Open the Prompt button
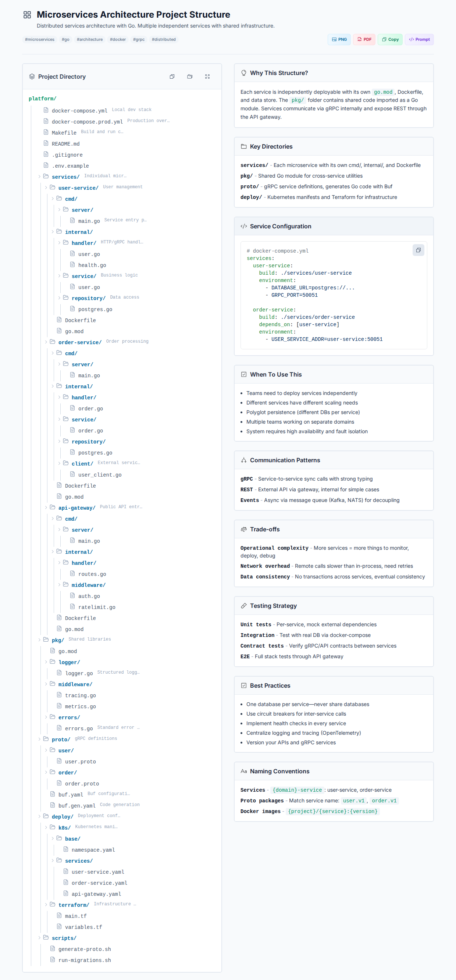The height and width of the screenshot is (980, 456). [x=419, y=40]
